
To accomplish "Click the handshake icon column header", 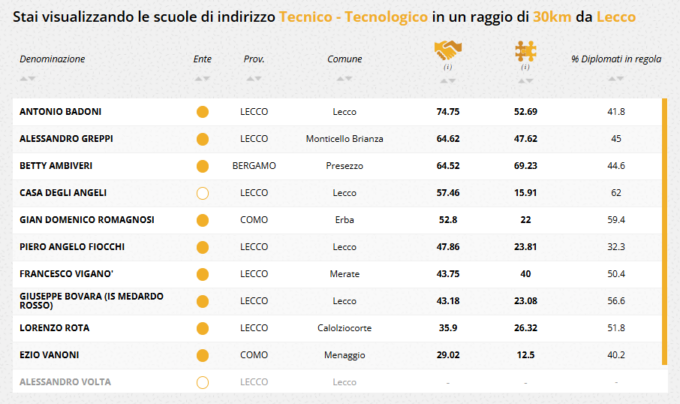I will tap(447, 50).
